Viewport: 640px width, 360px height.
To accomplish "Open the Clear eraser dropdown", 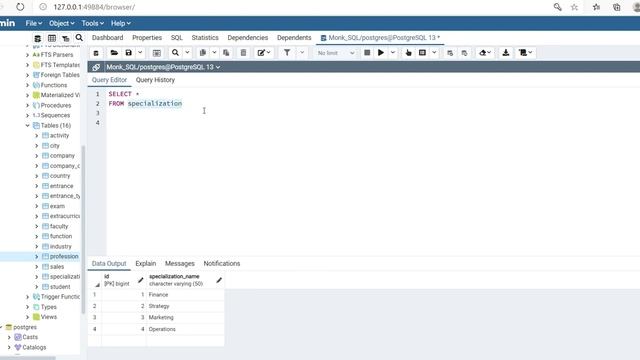I will click(x=484, y=53).
